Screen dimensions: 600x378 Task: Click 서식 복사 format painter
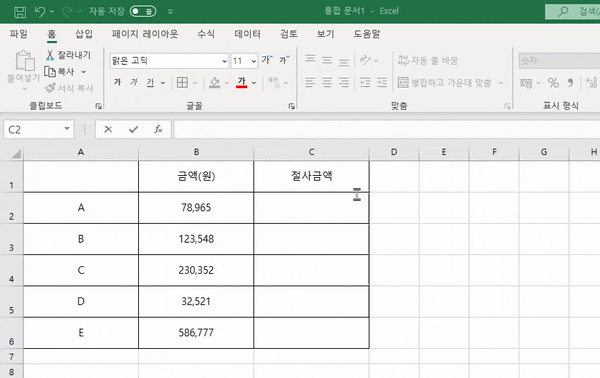[x=69, y=88]
